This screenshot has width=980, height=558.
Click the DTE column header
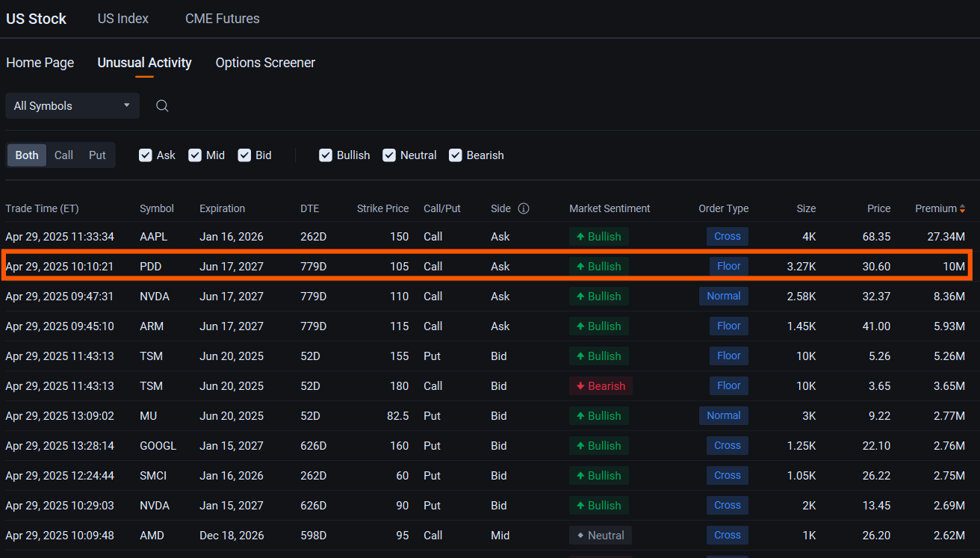tap(309, 208)
